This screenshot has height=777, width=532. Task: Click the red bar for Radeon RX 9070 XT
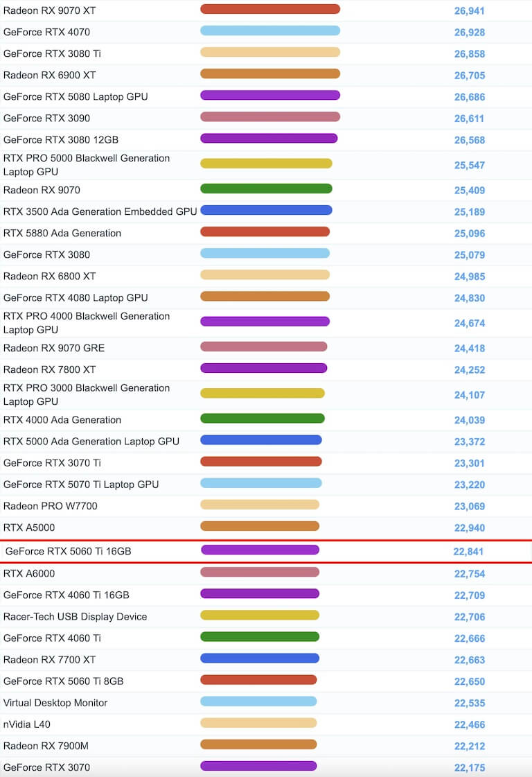[x=270, y=9]
